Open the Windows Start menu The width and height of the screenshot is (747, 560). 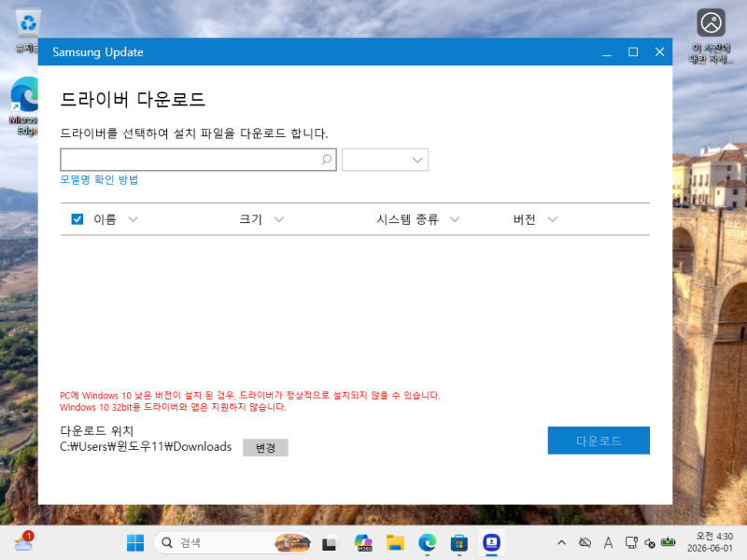pyautogui.click(x=135, y=543)
